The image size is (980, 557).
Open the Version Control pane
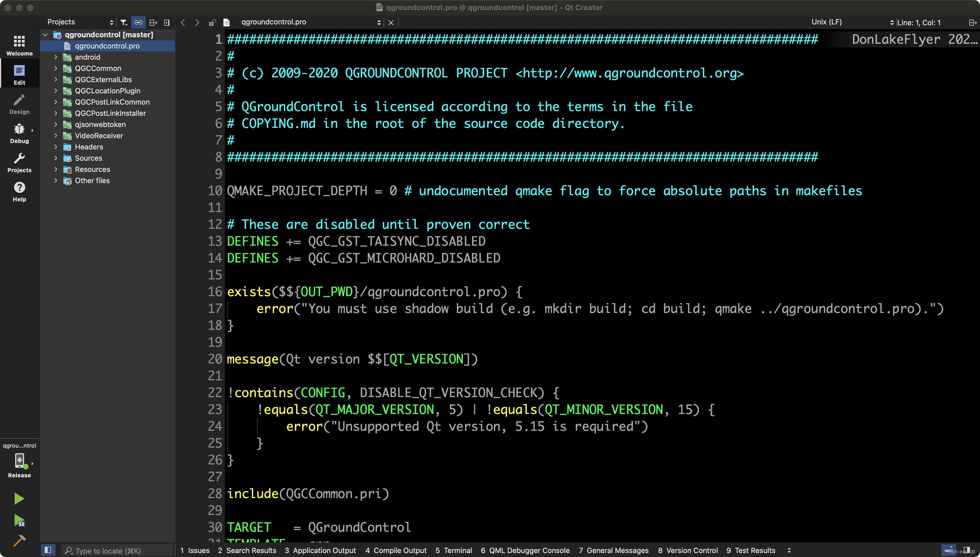tap(688, 550)
